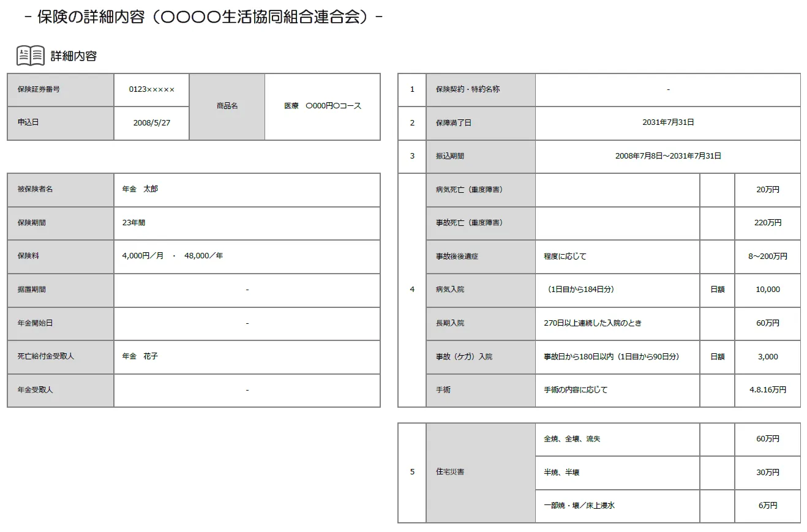This screenshot has width=807, height=532.
Task: Click the 病気入院 label
Action: (450, 290)
